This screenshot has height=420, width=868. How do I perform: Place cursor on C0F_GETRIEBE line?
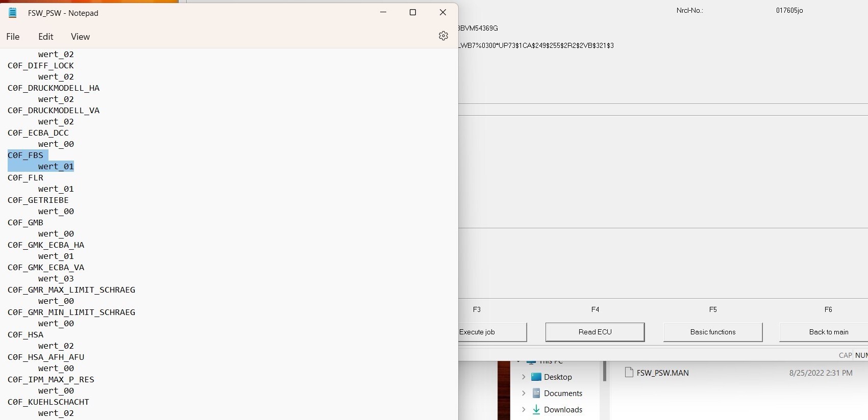pos(38,200)
